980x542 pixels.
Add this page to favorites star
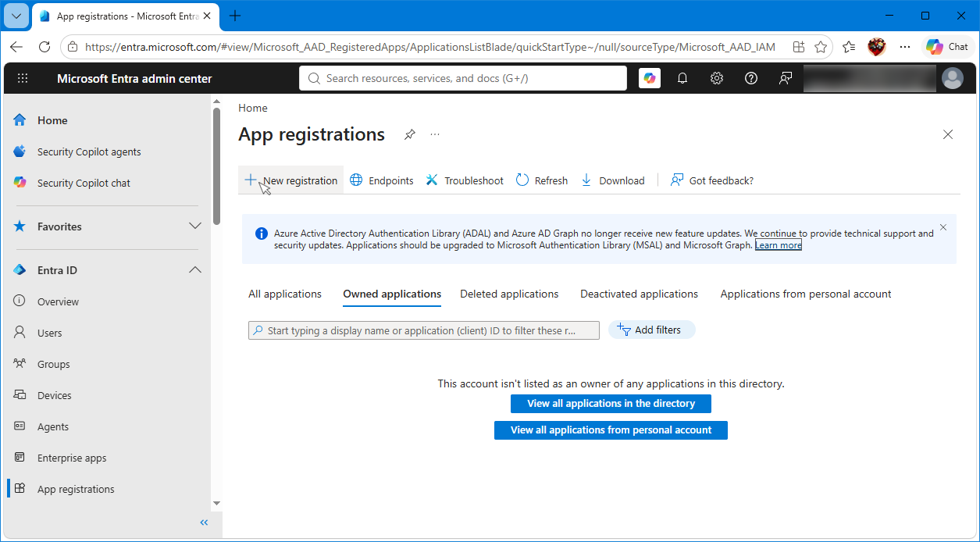[821, 47]
